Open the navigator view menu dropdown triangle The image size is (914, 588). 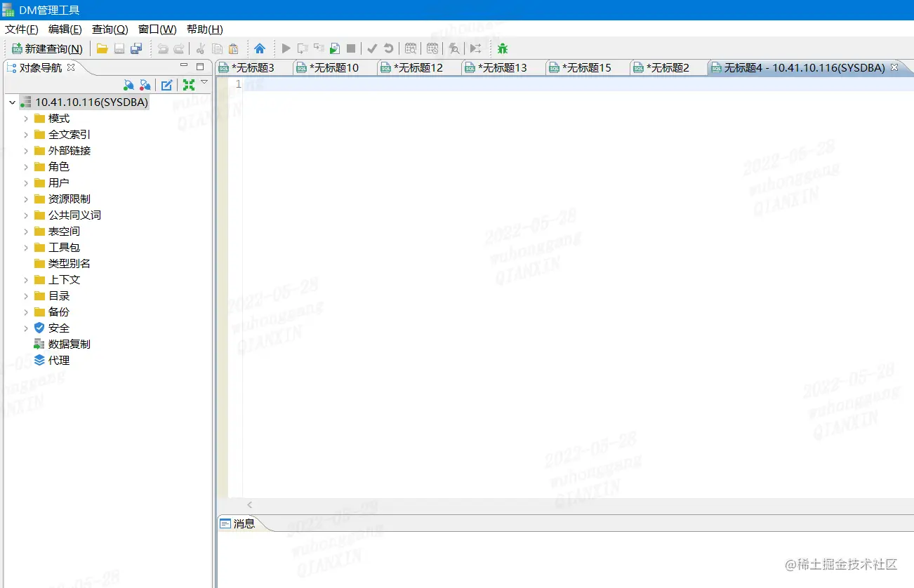pyautogui.click(x=204, y=82)
